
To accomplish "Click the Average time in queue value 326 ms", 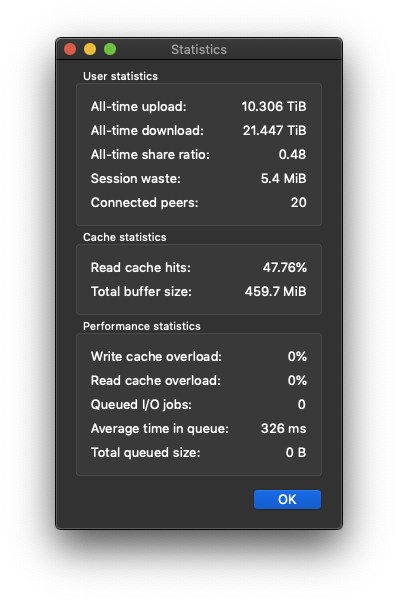I will (283, 428).
